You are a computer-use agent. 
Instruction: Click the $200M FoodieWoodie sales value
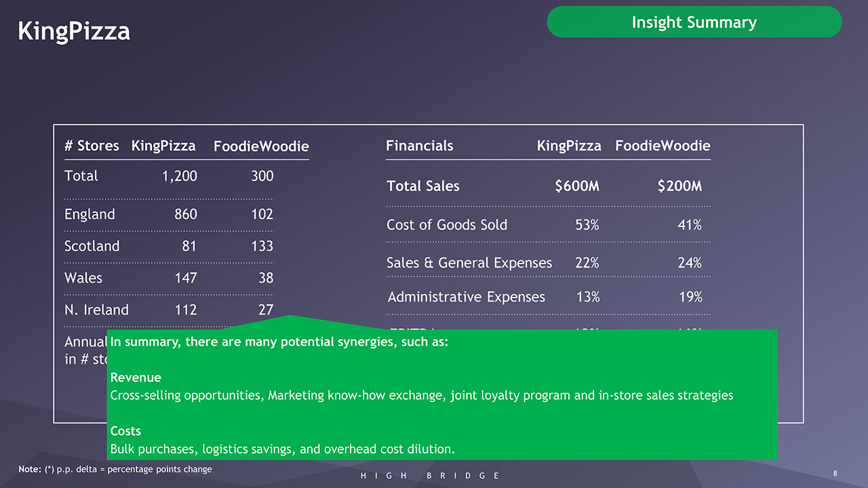pos(679,186)
